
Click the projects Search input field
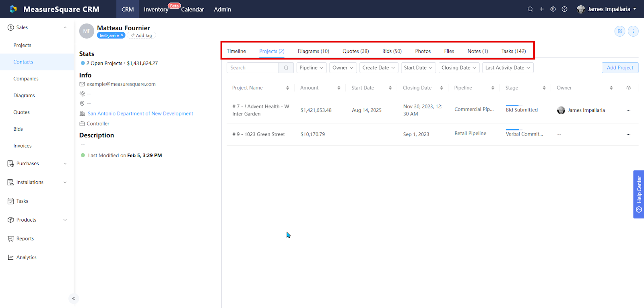[x=253, y=68]
